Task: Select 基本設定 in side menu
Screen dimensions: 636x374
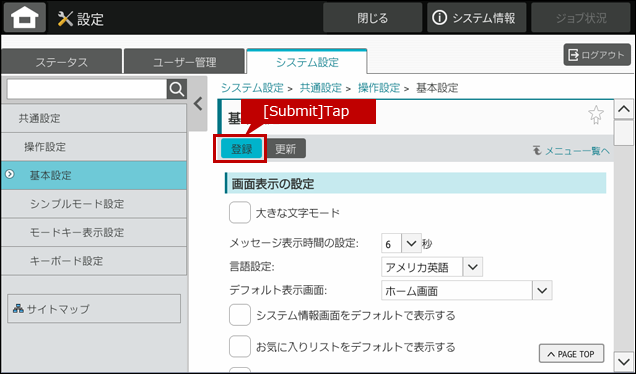Action: 94,175
